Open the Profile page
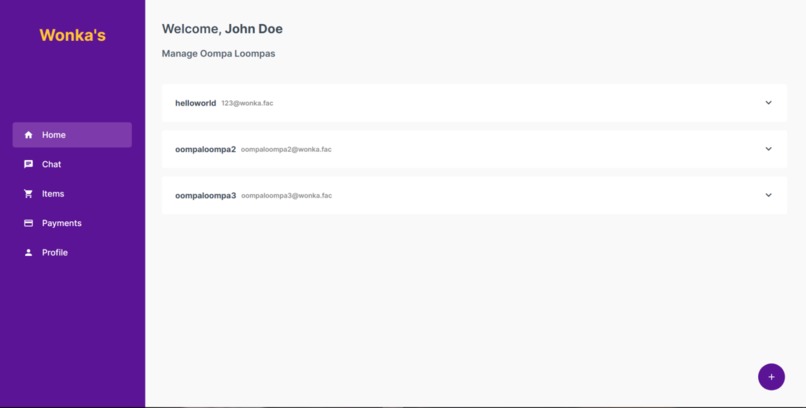The width and height of the screenshot is (806, 408). 72,253
